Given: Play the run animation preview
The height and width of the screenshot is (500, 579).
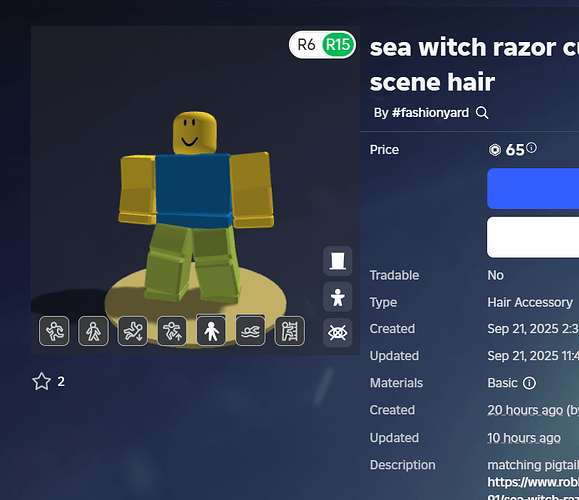Looking at the screenshot, I should (x=54, y=331).
